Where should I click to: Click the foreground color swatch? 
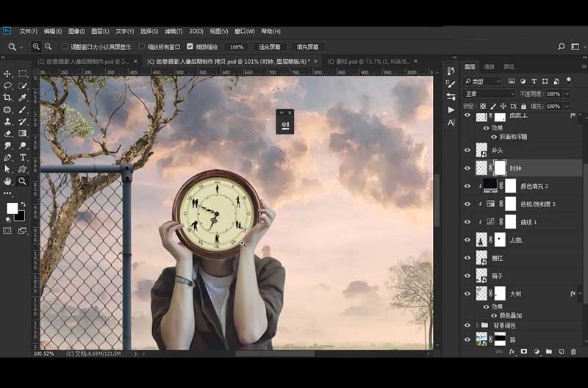point(12,208)
